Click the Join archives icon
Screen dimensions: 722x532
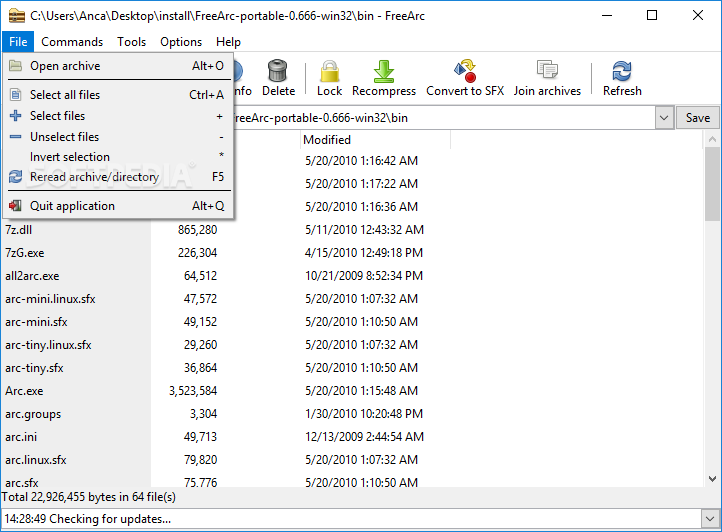(547, 70)
